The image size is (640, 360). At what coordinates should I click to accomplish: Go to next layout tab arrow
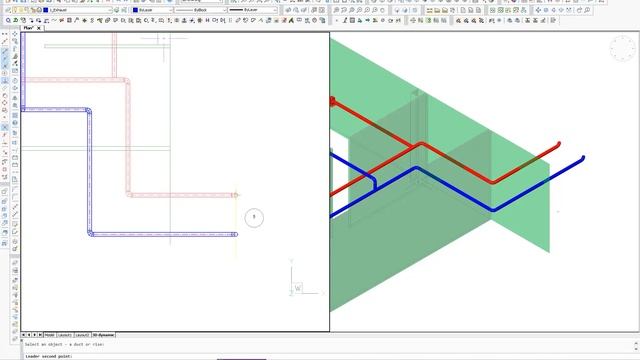point(34,335)
